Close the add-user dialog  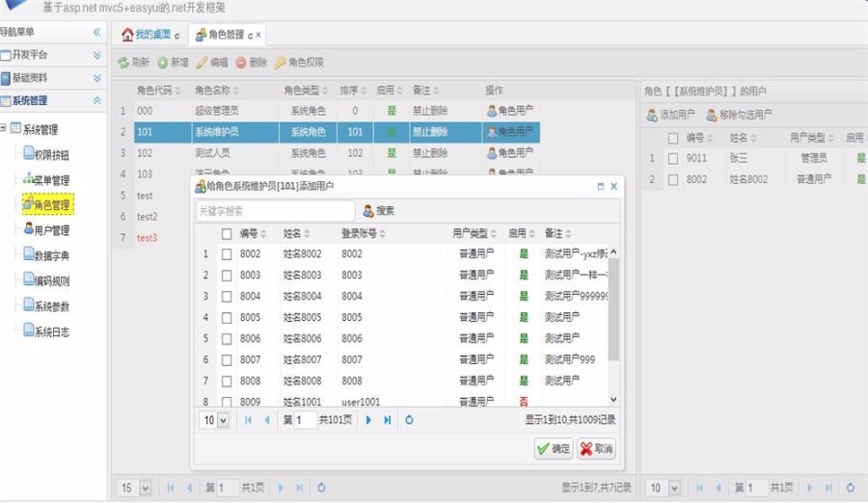click(614, 187)
